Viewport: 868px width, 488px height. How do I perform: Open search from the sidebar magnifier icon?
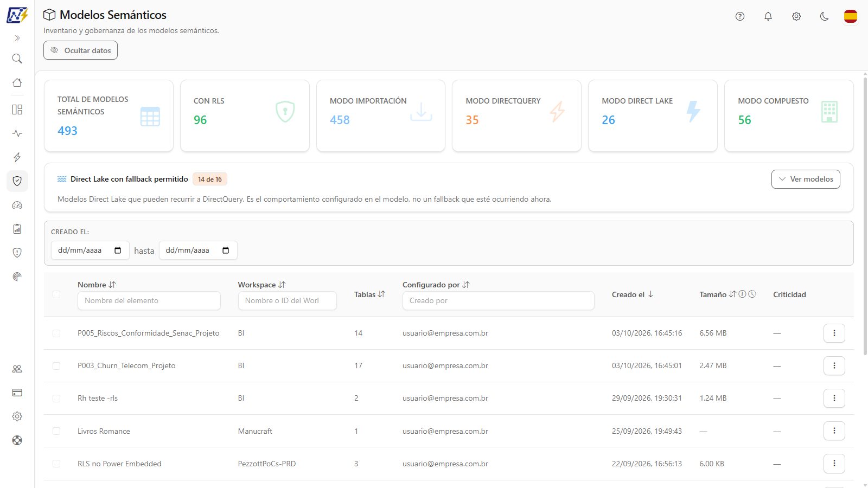click(17, 59)
